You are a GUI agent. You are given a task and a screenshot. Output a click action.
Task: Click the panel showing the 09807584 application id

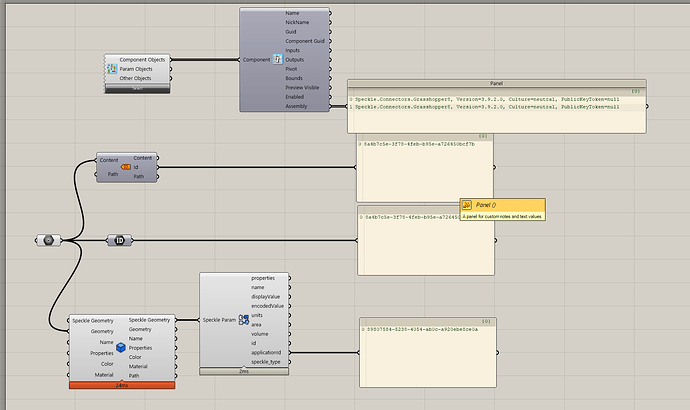(428, 352)
